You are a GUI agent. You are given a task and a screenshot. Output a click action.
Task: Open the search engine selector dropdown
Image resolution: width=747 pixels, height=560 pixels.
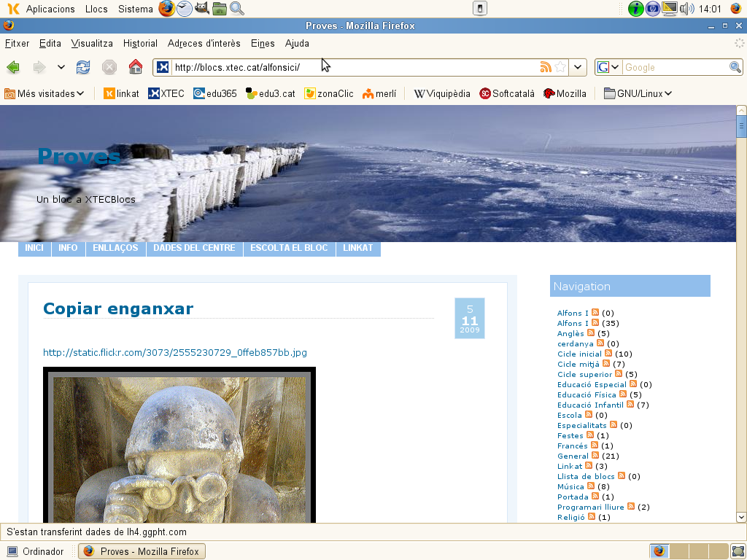coord(608,67)
